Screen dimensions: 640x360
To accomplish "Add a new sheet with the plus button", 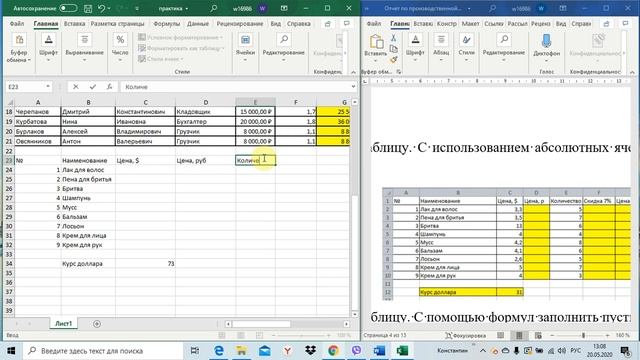I will click(x=97, y=324).
